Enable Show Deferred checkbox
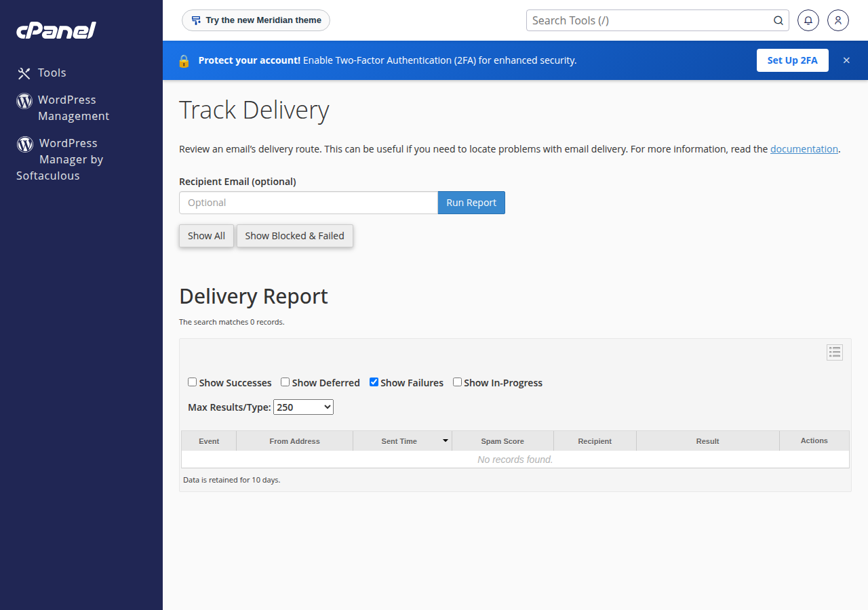Image resolution: width=868 pixels, height=610 pixels. tap(285, 382)
